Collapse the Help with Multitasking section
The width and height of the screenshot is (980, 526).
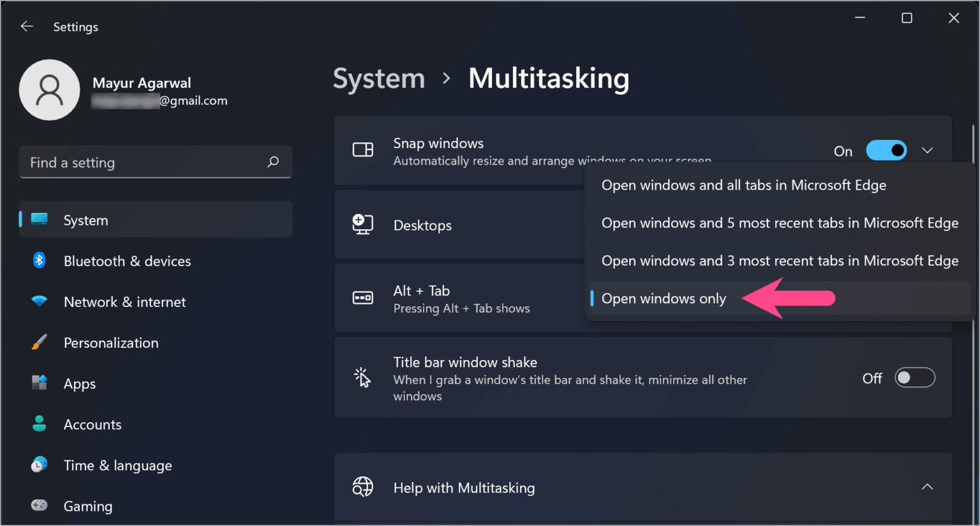pos(927,486)
